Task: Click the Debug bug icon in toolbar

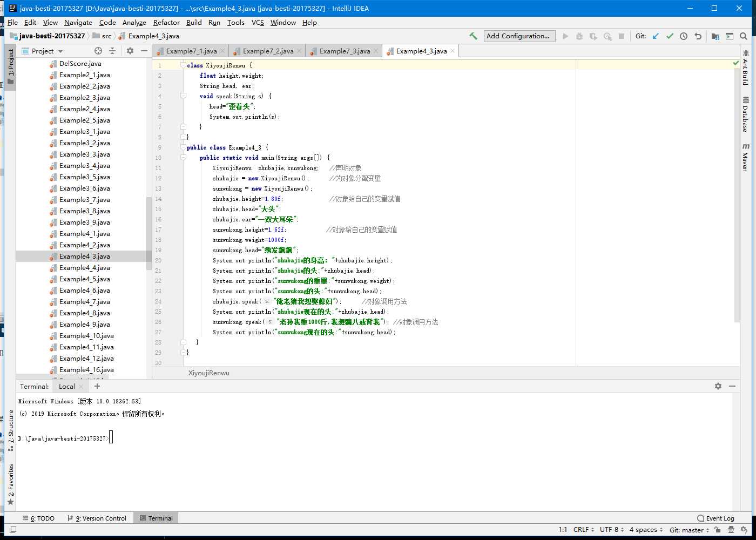Action: 579,36
